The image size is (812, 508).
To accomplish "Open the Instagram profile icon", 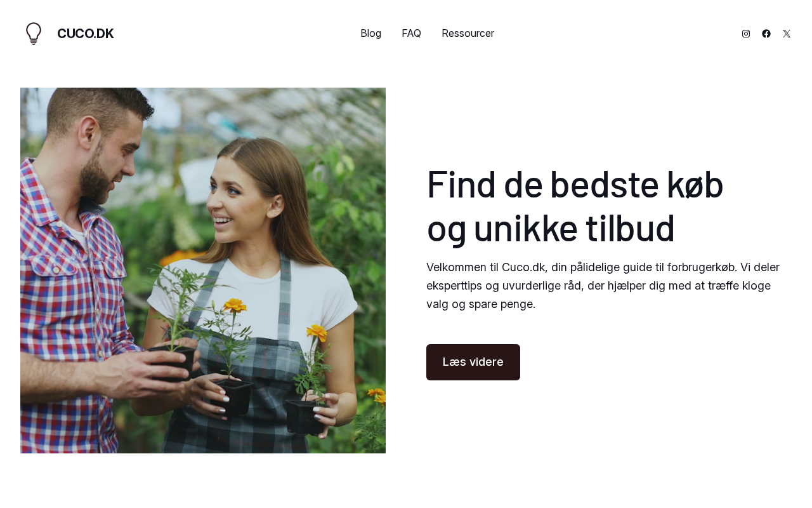I will pyautogui.click(x=746, y=34).
